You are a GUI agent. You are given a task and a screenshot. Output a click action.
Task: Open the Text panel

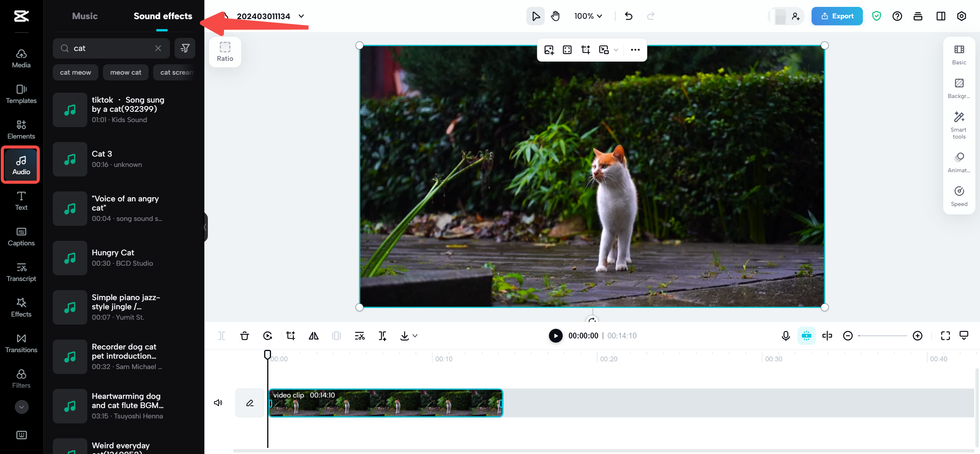(x=21, y=201)
